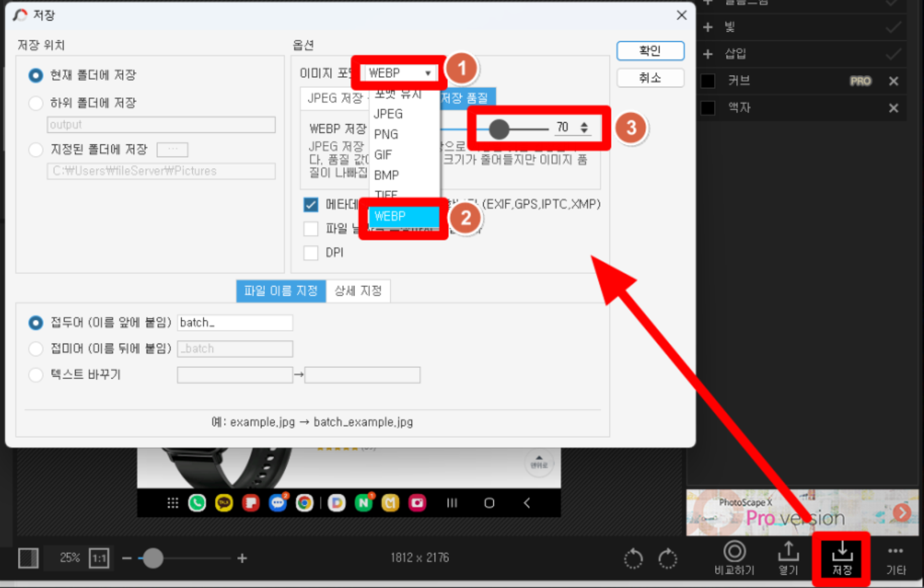Click the 1:1 actual size icon

(x=99, y=558)
